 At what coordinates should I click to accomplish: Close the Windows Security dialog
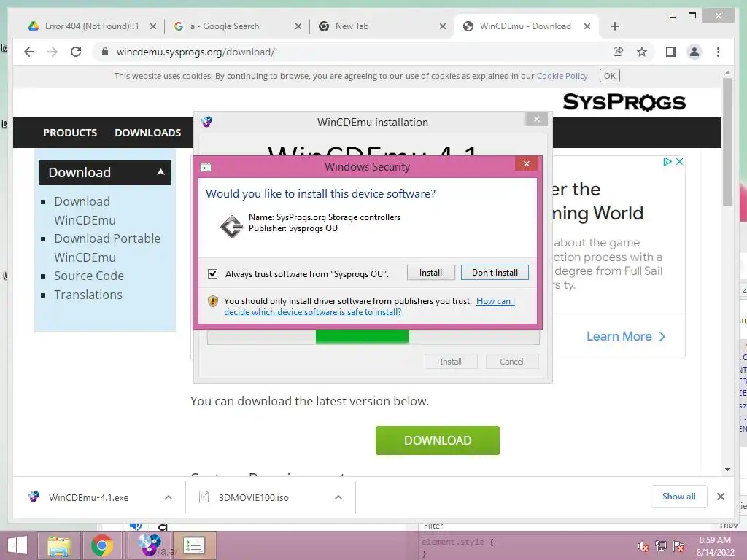point(527,164)
